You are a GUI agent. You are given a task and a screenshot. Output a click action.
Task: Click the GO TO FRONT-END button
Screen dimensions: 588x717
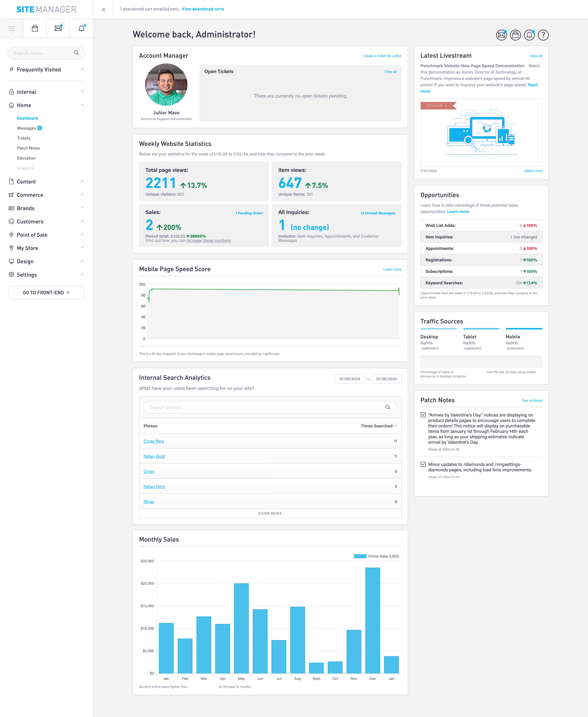tap(46, 292)
